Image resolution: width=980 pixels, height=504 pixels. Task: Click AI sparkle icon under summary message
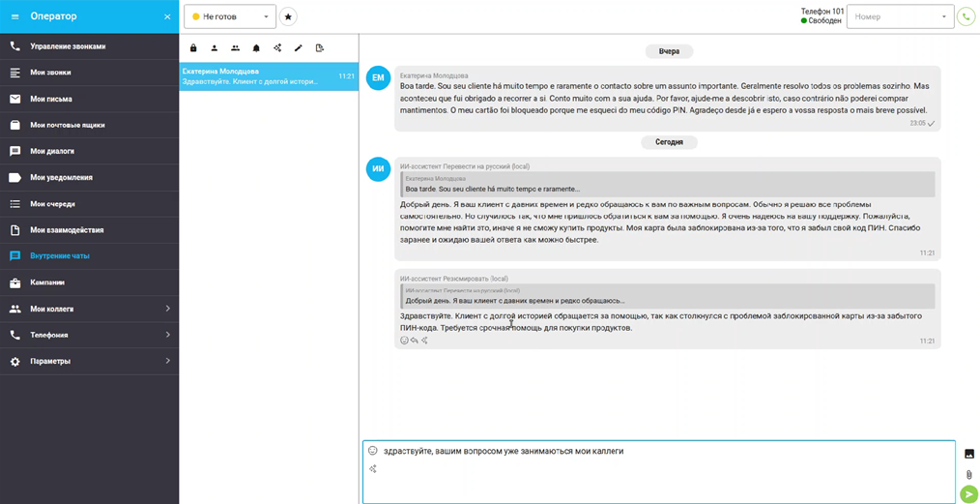click(x=424, y=341)
